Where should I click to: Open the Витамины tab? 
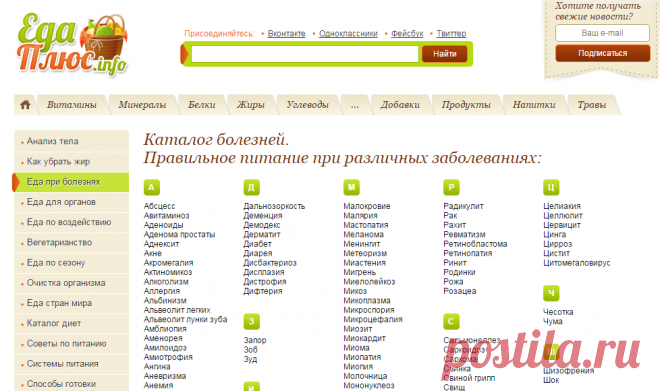tap(72, 105)
